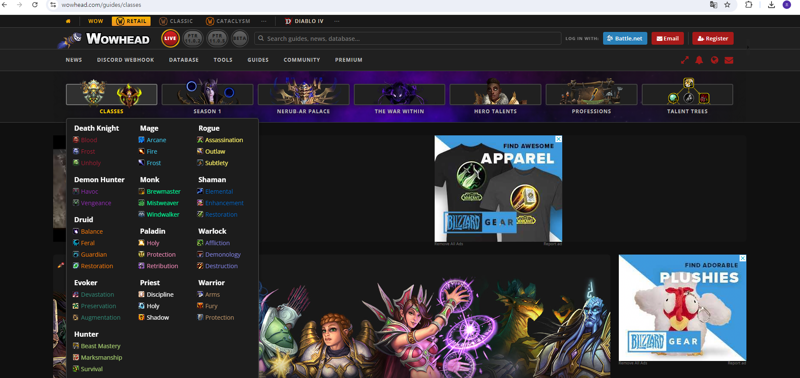Click the Havoc Demon Hunter icon
The height and width of the screenshot is (378, 800).
pyautogui.click(x=76, y=191)
